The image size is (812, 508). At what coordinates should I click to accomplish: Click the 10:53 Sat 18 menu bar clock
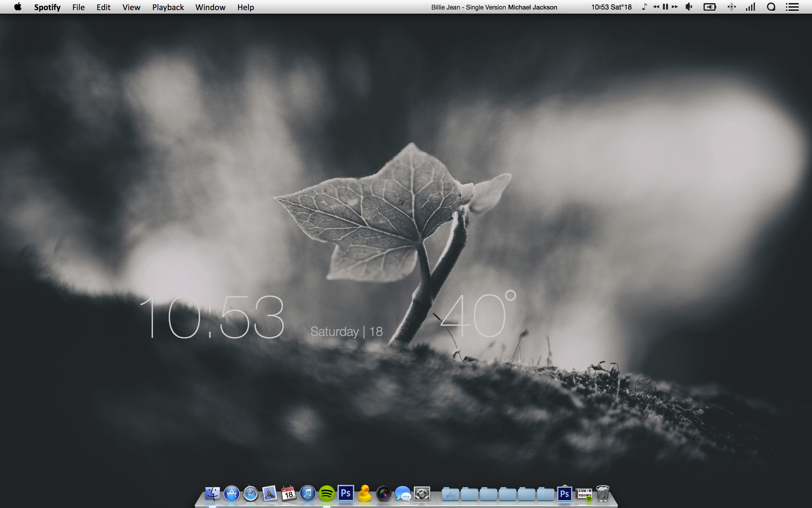click(611, 7)
